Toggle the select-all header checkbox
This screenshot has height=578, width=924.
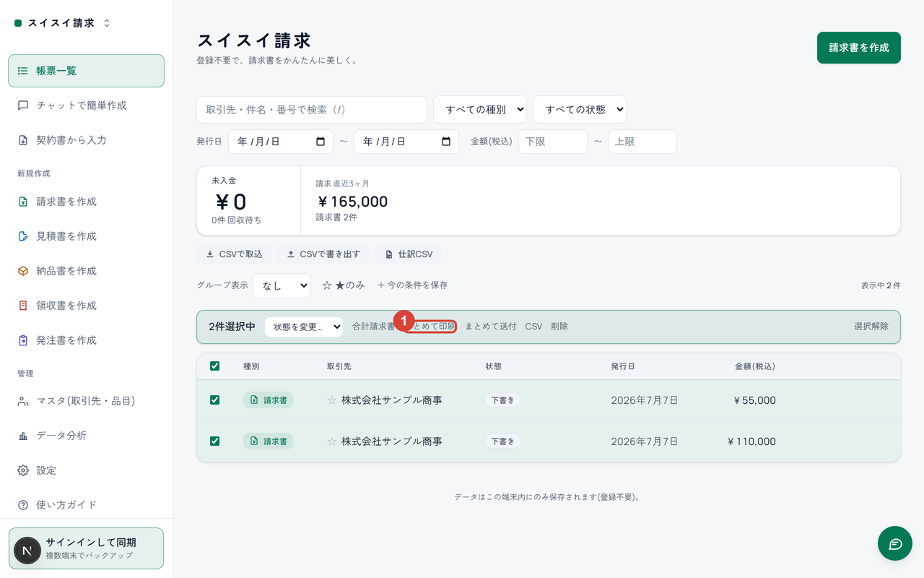(x=214, y=366)
